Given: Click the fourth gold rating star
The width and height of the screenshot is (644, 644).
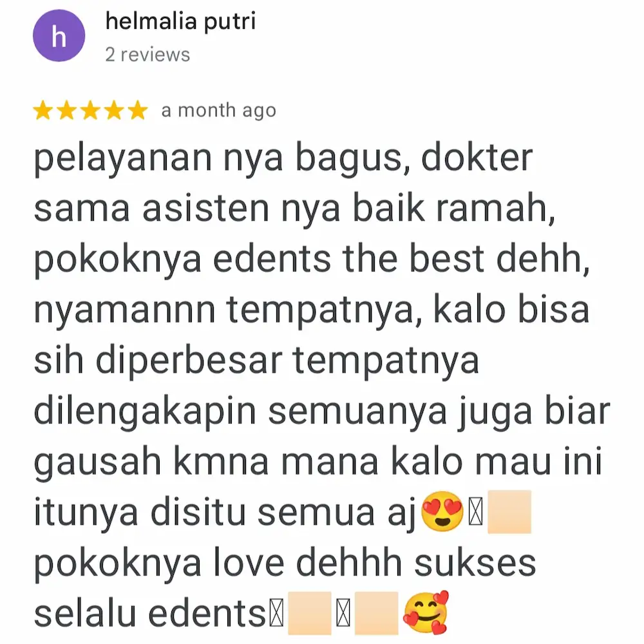Looking at the screenshot, I should click(114, 110).
